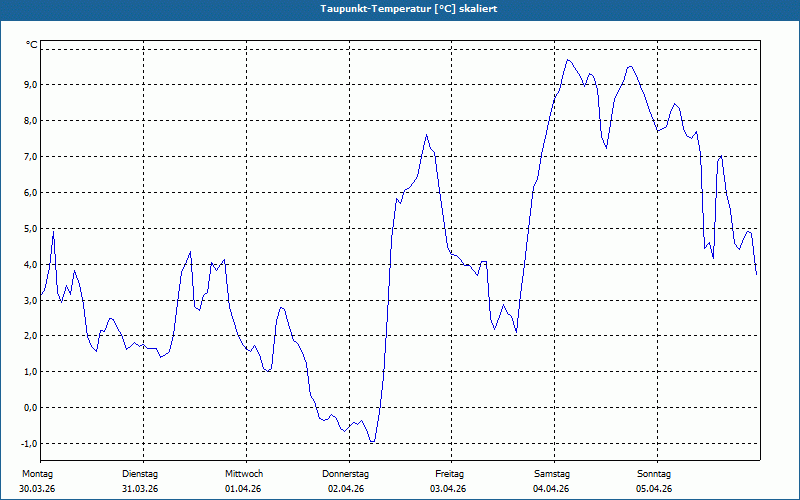Image resolution: width=800 pixels, height=500 pixels.
Task: Click the date 02.04.26
Action: coord(346,489)
